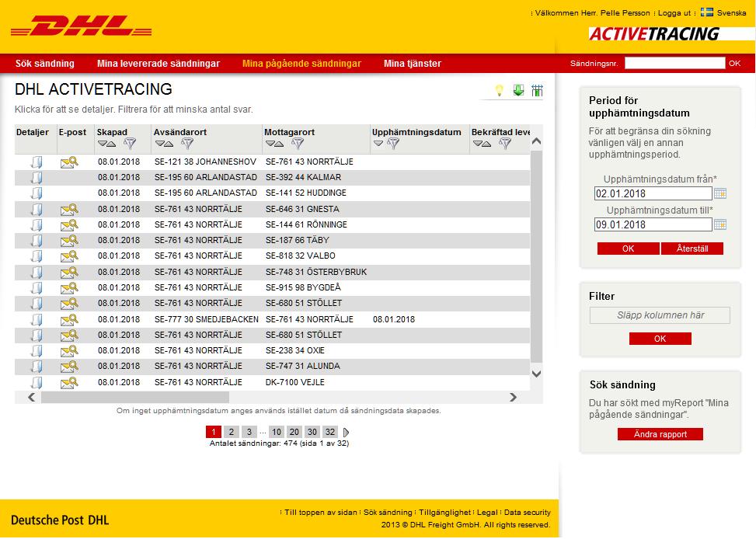
Task: Sort Avsändarort column descending
Action: (x=159, y=144)
